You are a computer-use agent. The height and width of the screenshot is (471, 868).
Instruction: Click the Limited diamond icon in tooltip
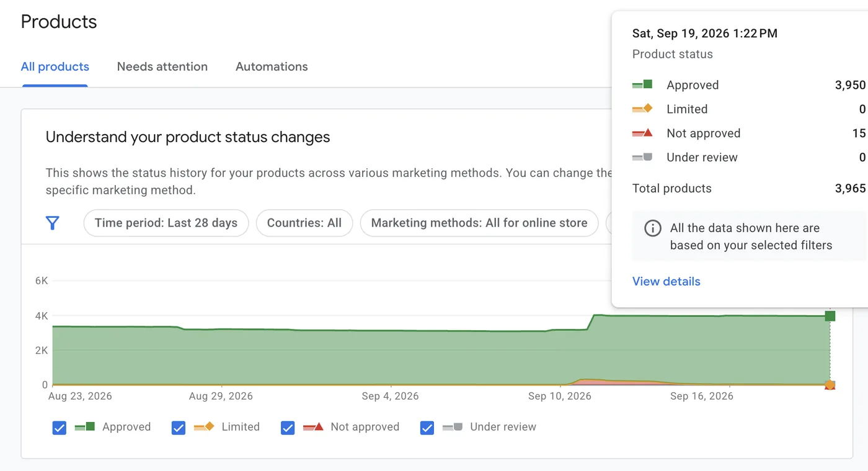click(x=642, y=109)
